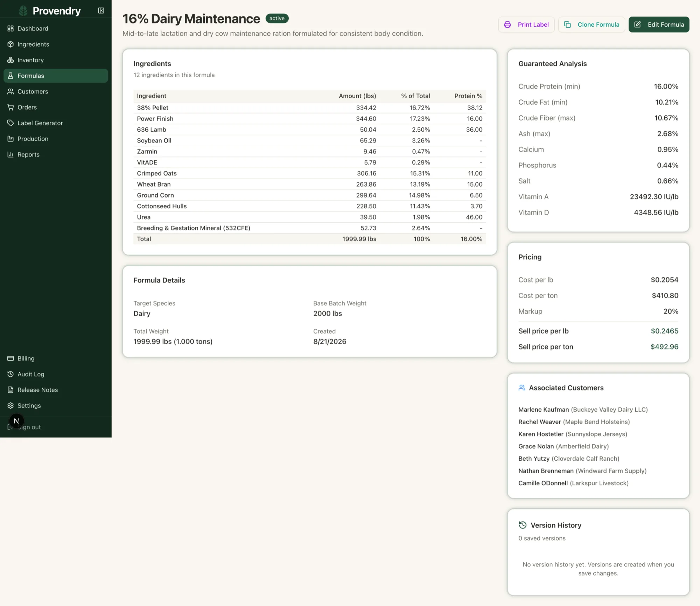This screenshot has width=700, height=606.
Task: Click the Label Generator tag icon
Action: [x=10, y=123]
